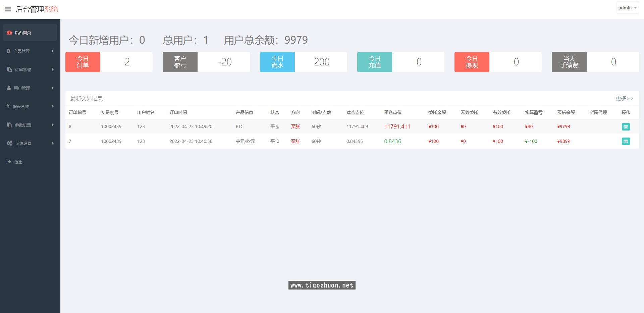The width and height of the screenshot is (644, 313).
Task: Click the 当天手续费 stat card
Action: [595, 62]
